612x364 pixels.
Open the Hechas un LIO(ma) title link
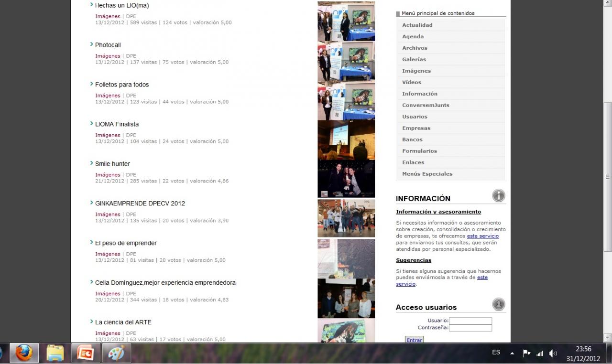point(122,5)
